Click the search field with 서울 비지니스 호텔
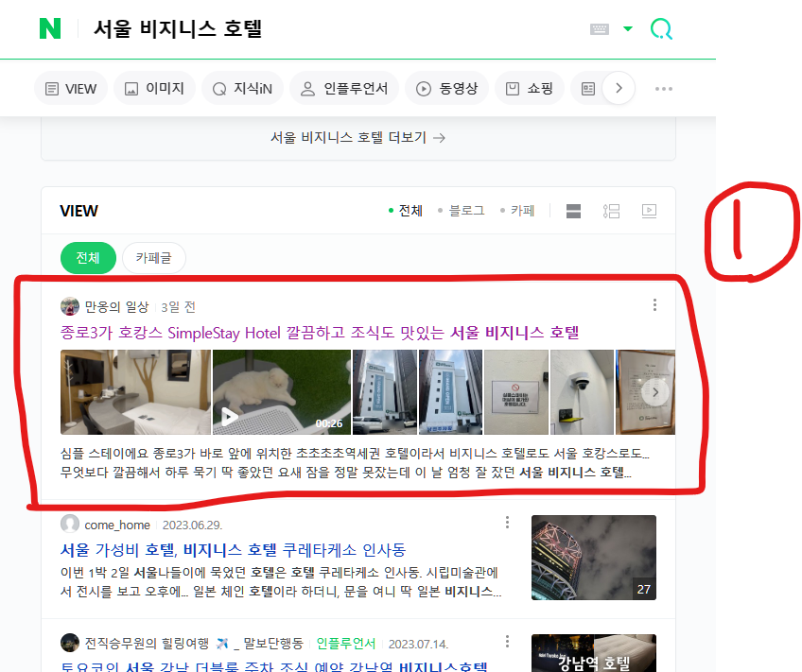This screenshot has width=802, height=672. pyautogui.click(x=178, y=28)
